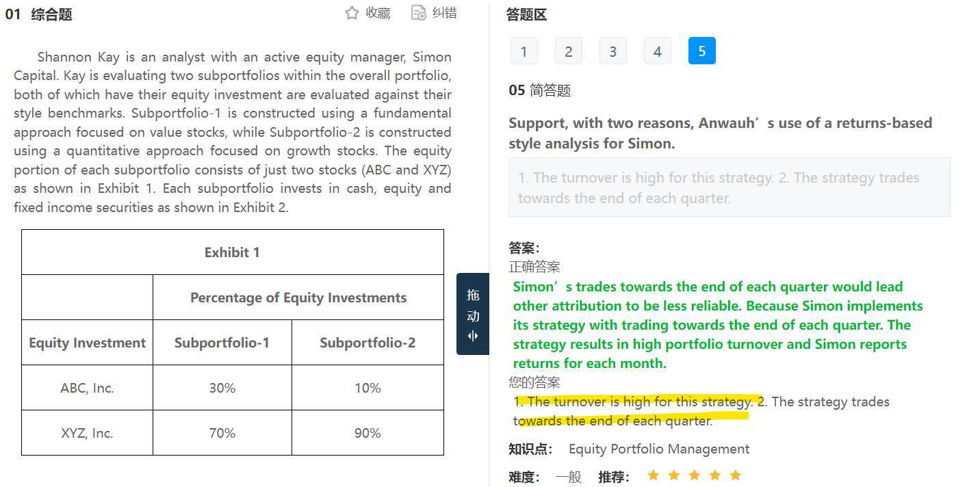Click the Equity Portfolio Management knowledge point
This screenshot has height=487, width=980.
659,449
